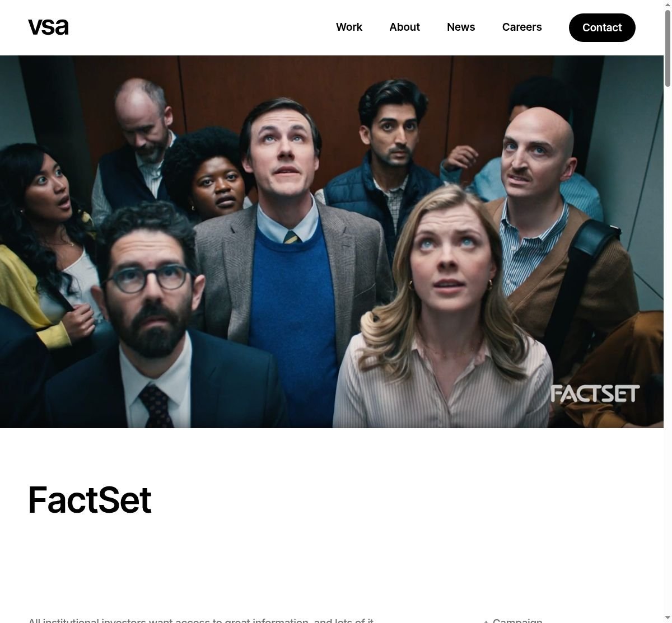672x623 pixels.
Task: Click the scrollbar down arrow
Action: [668, 619]
